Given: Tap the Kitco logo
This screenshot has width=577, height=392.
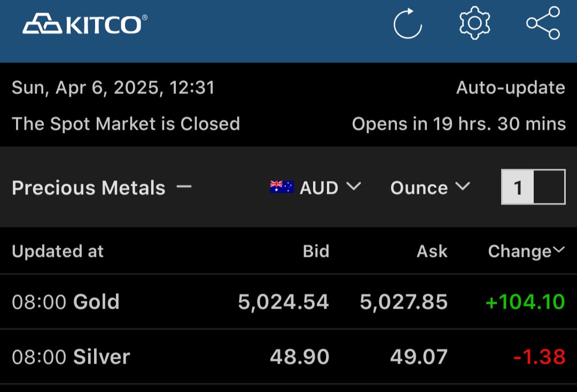Looking at the screenshot, I should pyautogui.click(x=85, y=24).
